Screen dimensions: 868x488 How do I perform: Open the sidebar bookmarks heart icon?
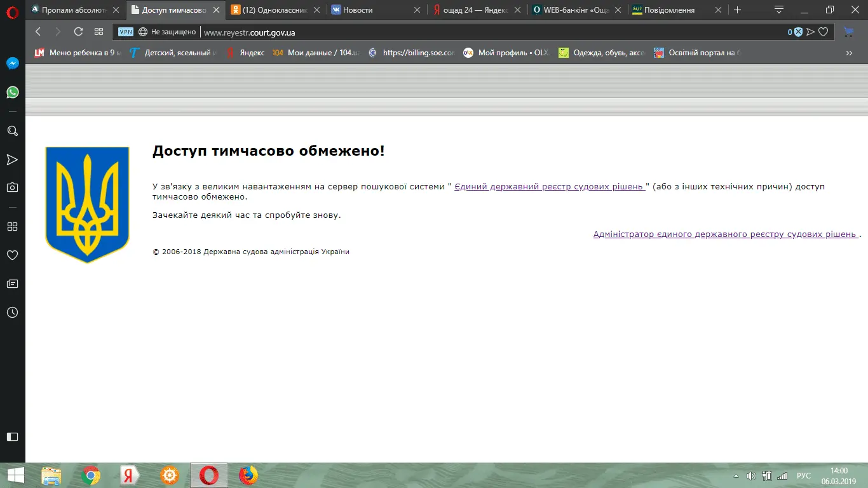(12, 255)
